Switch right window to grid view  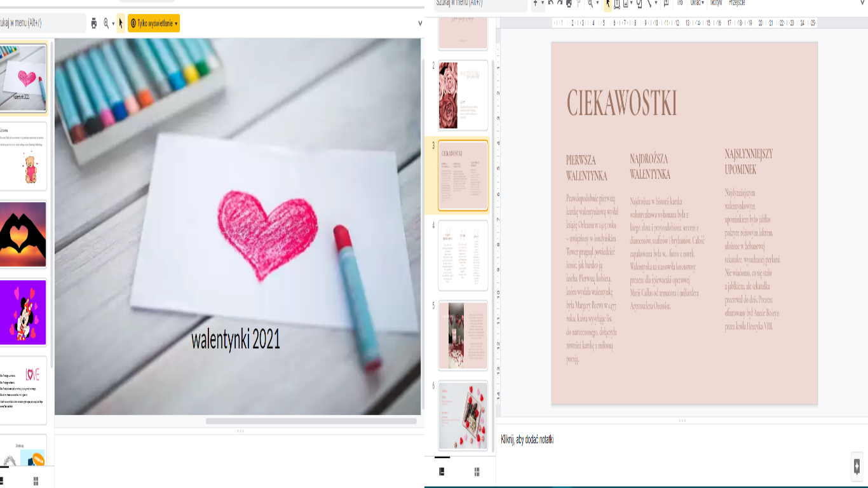(477, 471)
